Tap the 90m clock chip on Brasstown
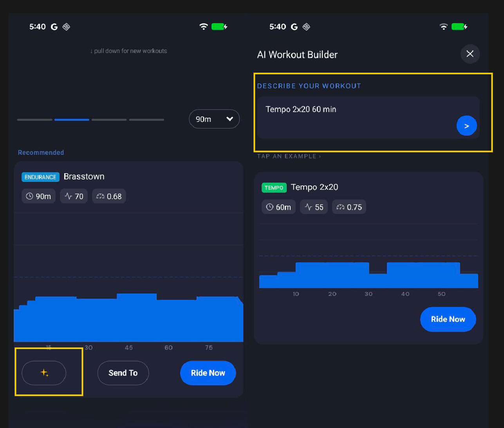Viewport: 504px width, 428px height. 38,196
